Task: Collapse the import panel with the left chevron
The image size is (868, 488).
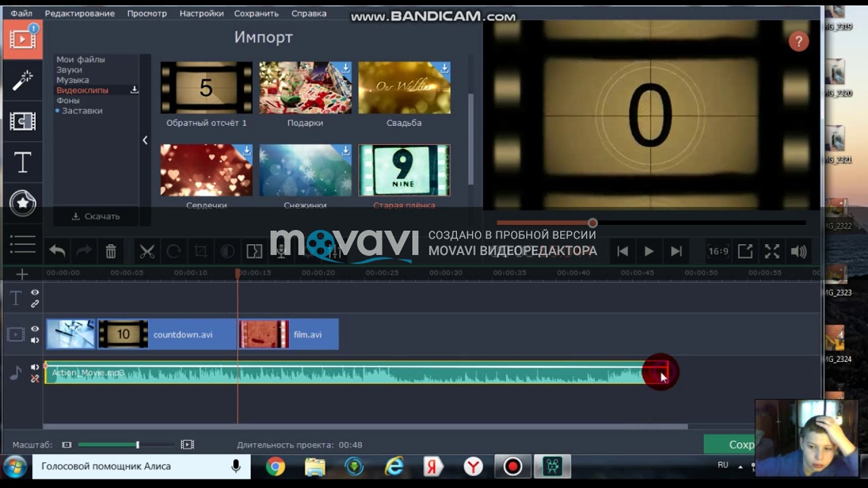Action: click(144, 140)
